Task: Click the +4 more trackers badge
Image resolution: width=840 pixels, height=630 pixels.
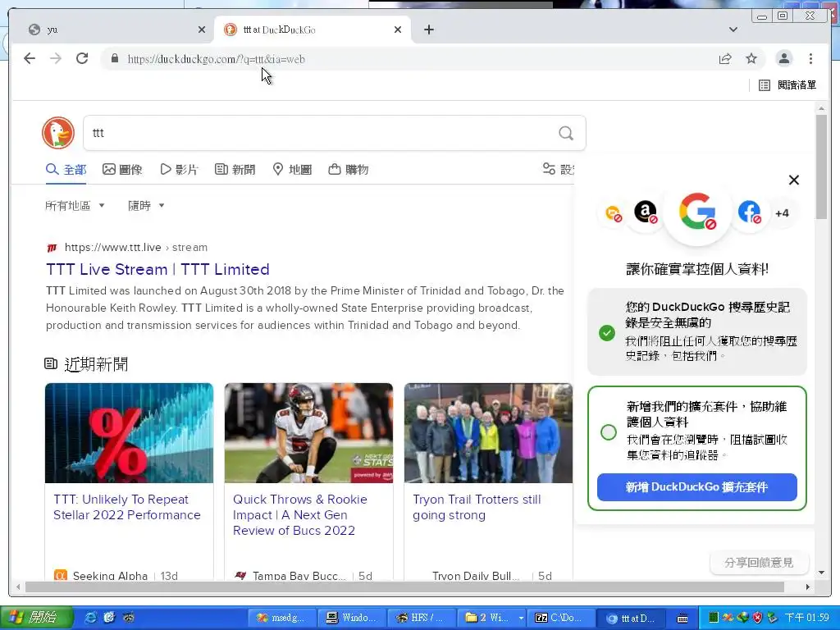Action: tap(782, 213)
